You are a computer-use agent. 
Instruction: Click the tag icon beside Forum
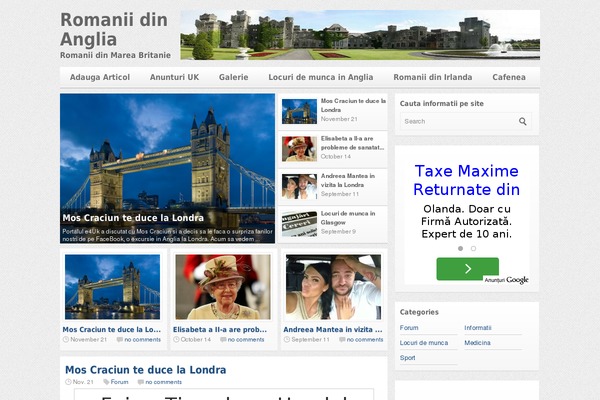click(106, 382)
